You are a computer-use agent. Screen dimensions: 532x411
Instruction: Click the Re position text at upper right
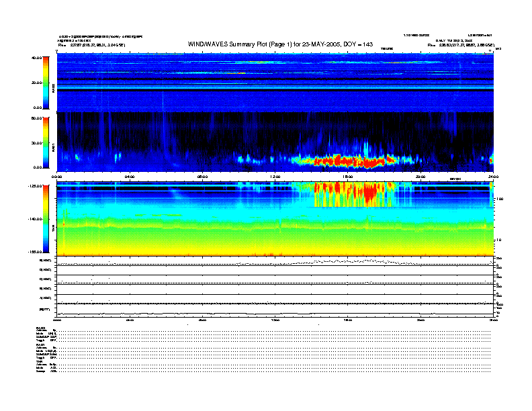(461, 45)
